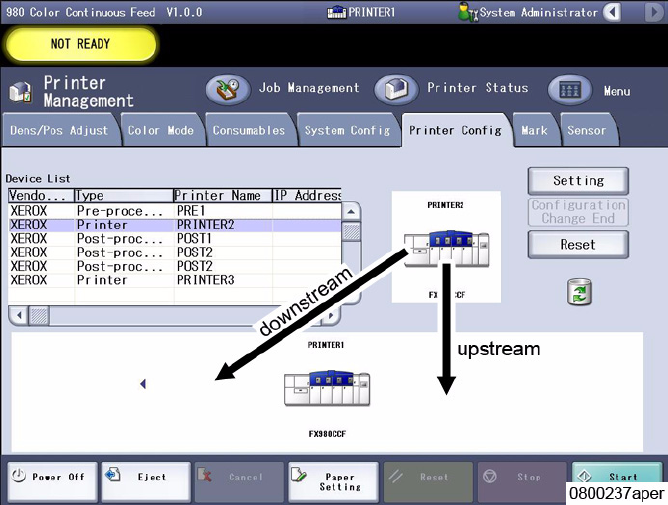This screenshot has width=668, height=505.
Task: Click the System Administrator user icon
Action: 467,12
